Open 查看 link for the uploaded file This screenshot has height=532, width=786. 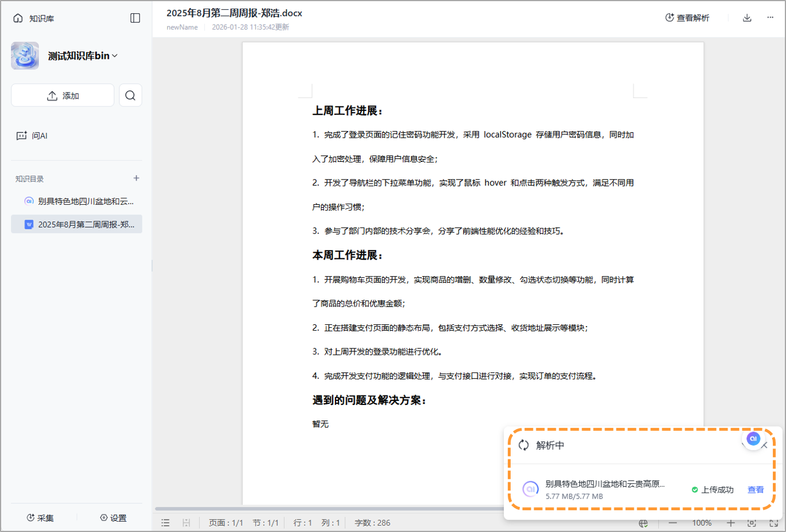(755, 490)
